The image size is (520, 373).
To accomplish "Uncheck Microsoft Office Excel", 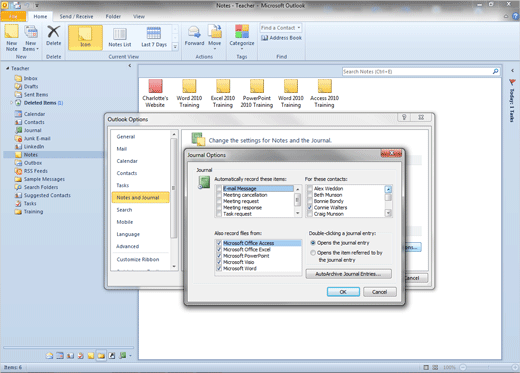I will tap(219, 249).
